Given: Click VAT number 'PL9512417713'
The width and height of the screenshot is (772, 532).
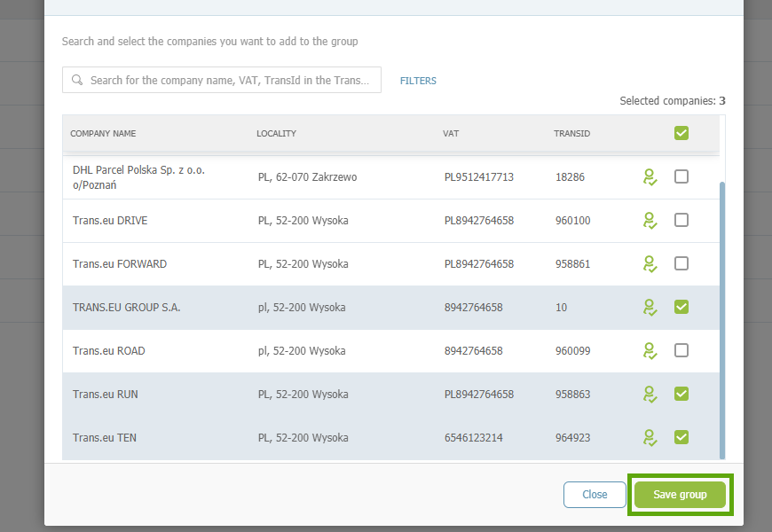Looking at the screenshot, I should tap(479, 177).
